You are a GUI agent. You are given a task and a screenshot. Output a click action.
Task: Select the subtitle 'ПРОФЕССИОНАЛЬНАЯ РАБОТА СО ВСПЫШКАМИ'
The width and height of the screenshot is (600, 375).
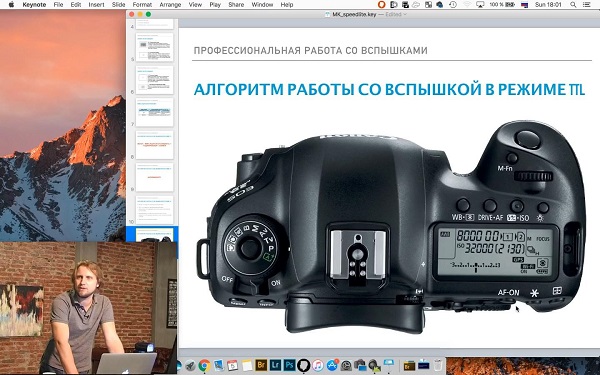tap(310, 51)
